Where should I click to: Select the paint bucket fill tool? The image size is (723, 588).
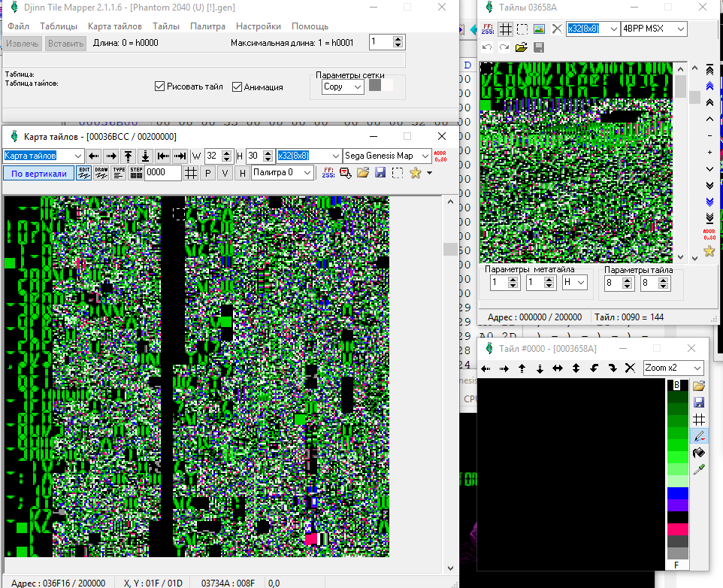[x=699, y=453]
